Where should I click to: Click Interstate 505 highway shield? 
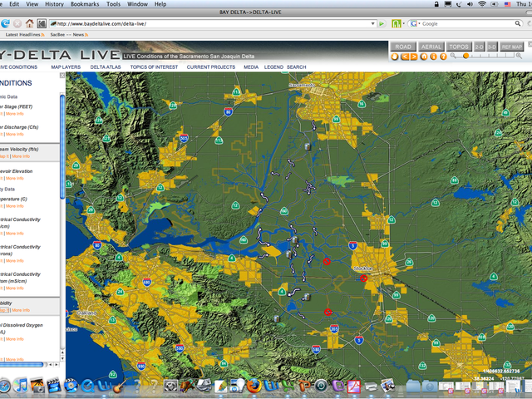point(184,138)
